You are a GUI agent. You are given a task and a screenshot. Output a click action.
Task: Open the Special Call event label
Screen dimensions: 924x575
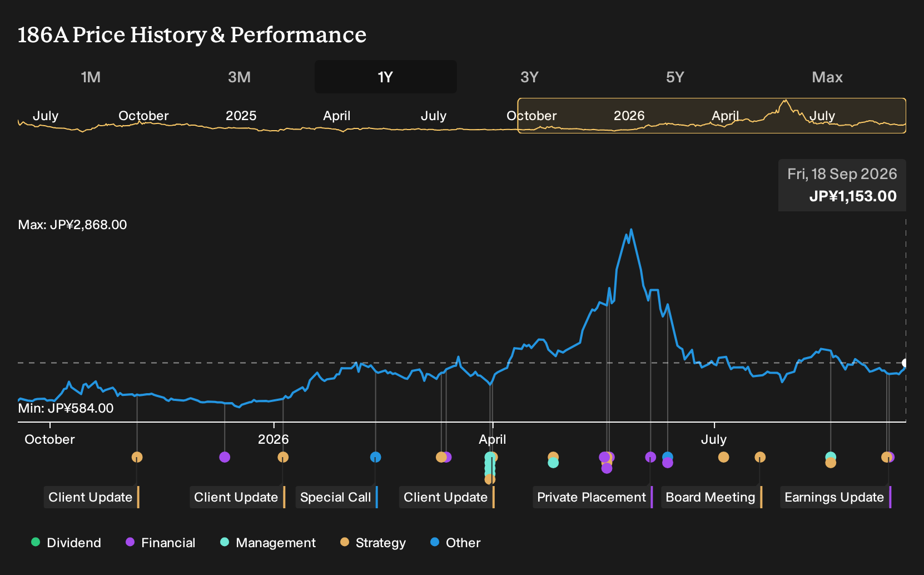[336, 497]
